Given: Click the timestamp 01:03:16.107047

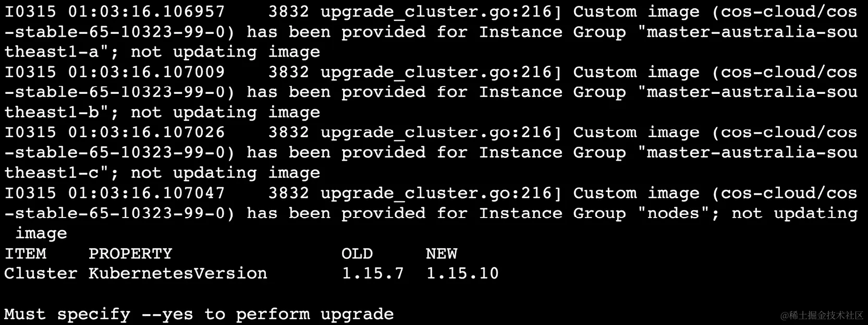Looking at the screenshot, I should pos(146,193).
